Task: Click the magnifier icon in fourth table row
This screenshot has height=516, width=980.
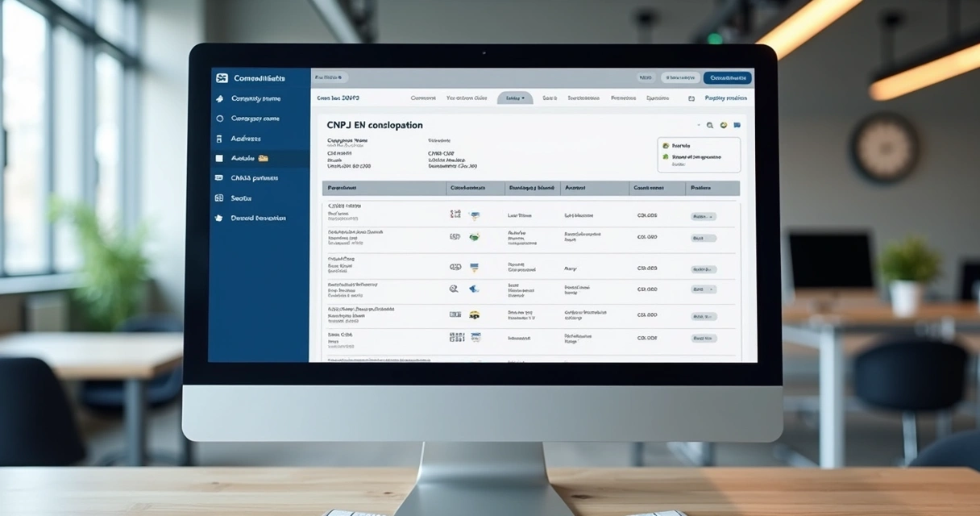Action: (454, 288)
